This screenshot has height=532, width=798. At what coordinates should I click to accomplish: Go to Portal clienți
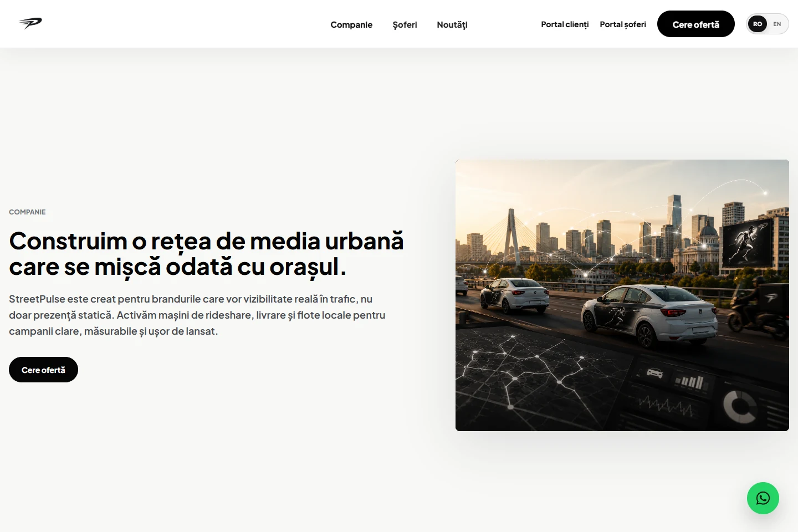pyautogui.click(x=565, y=24)
